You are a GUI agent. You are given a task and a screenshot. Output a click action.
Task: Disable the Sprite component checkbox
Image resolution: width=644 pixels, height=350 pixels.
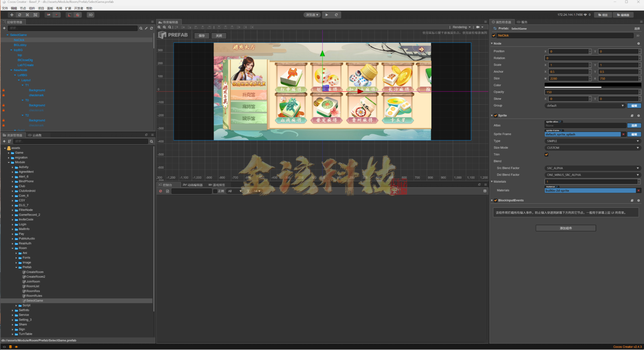(496, 115)
